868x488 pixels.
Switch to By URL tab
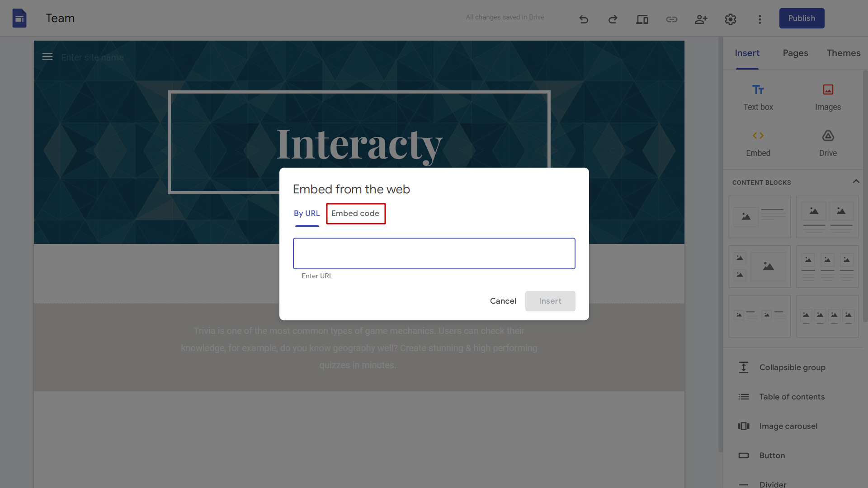(307, 213)
